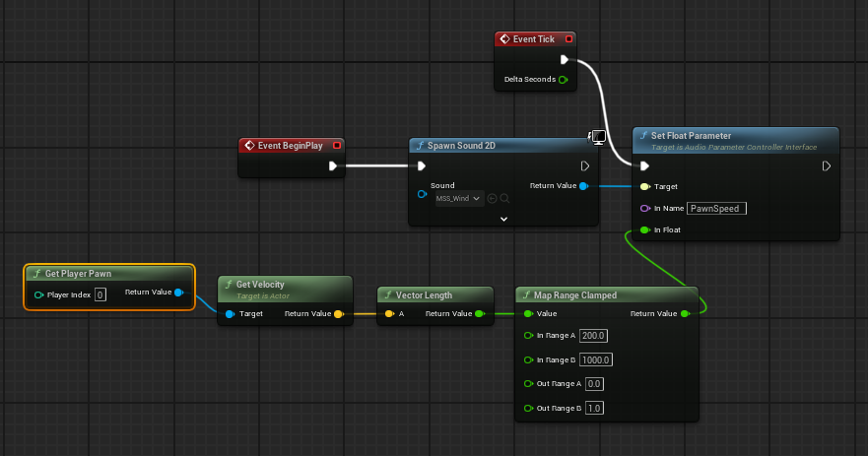This screenshot has height=456, width=868.
Task: Edit Out Range B value 1.0
Action: pyautogui.click(x=594, y=408)
